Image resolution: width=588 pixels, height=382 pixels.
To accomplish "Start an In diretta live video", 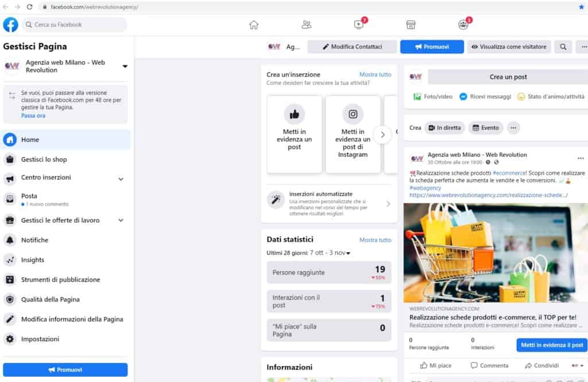I will (445, 128).
